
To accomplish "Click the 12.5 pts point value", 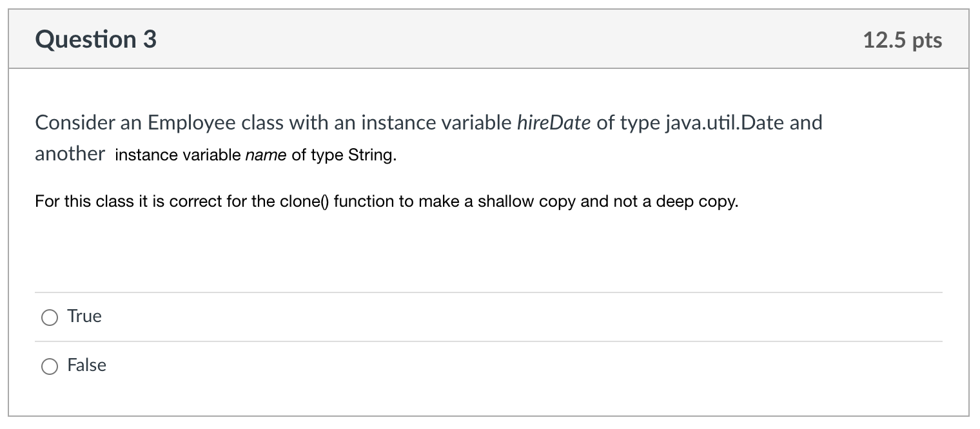I will [903, 39].
